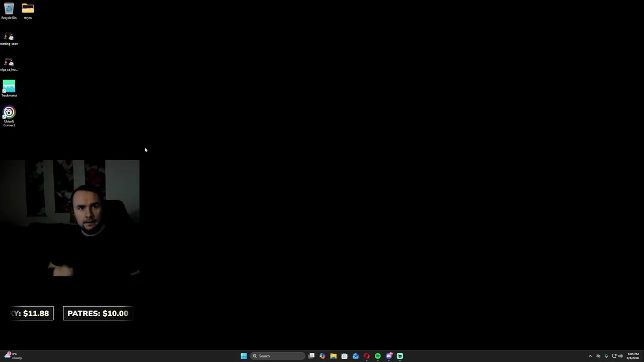
Task: Click the PATRES: $10.00 donation label
Action: 98,313
